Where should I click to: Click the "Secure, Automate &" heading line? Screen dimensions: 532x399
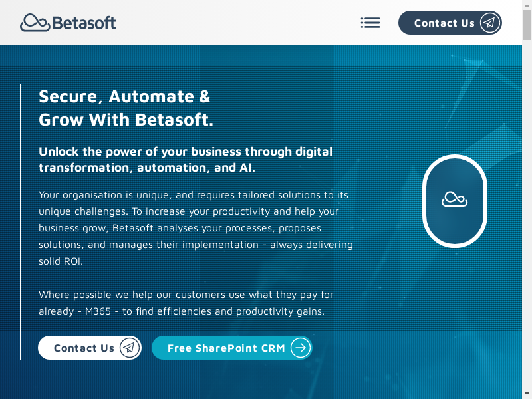tap(124, 96)
